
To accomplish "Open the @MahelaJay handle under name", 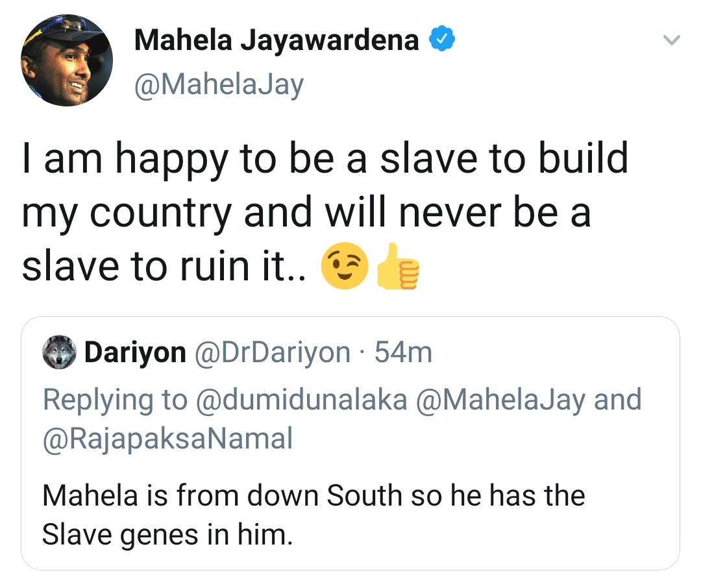I will [x=219, y=85].
